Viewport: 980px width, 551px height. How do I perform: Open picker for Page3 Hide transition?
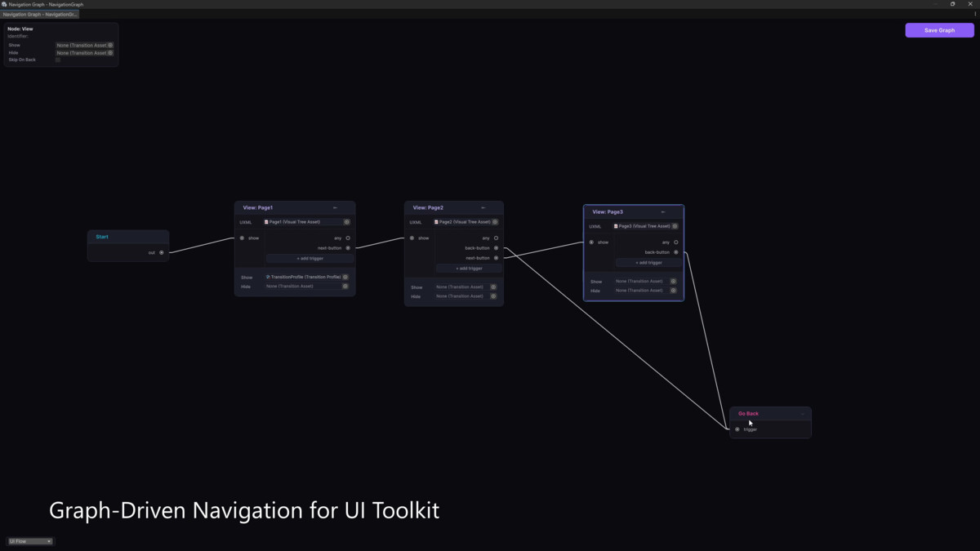click(673, 291)
